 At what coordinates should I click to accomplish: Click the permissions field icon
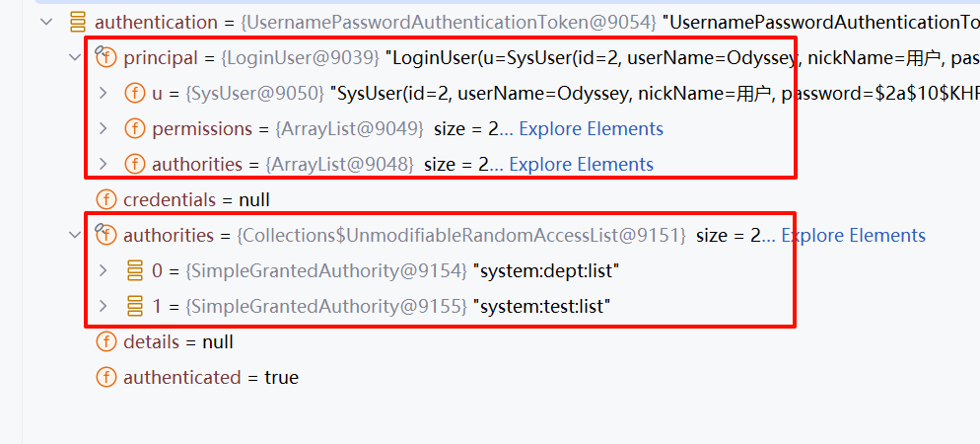[134, 129]
